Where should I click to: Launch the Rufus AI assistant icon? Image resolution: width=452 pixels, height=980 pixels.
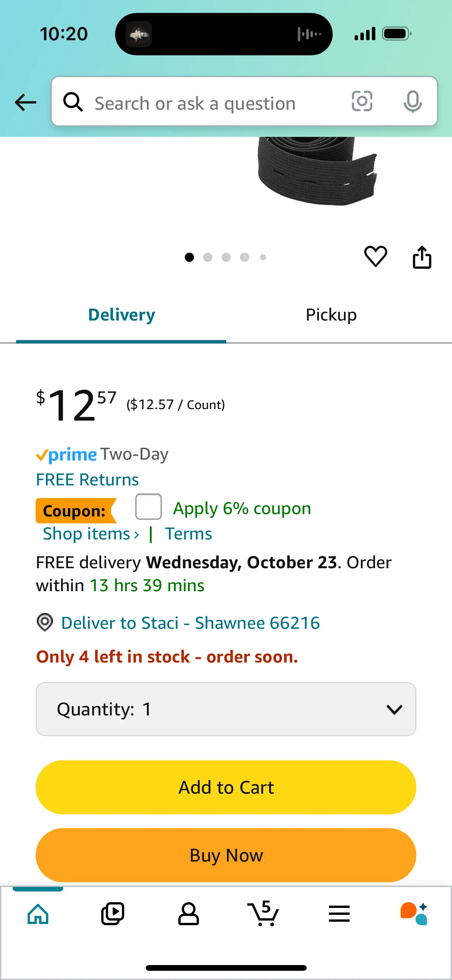click(414, 914)
